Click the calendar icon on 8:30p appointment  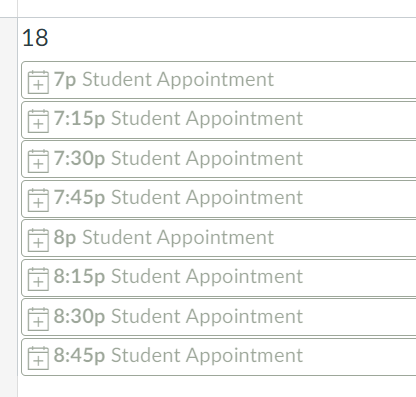tap(38, 319)
